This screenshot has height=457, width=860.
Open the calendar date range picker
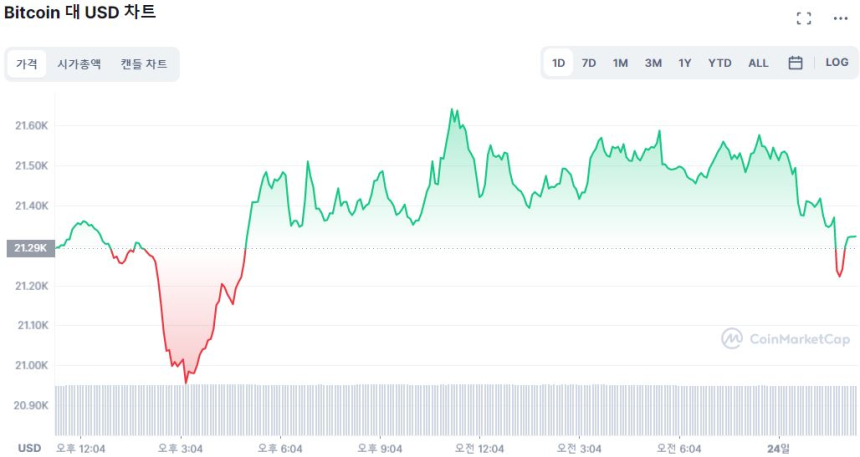pyautogui.click(x=795, y=63)
